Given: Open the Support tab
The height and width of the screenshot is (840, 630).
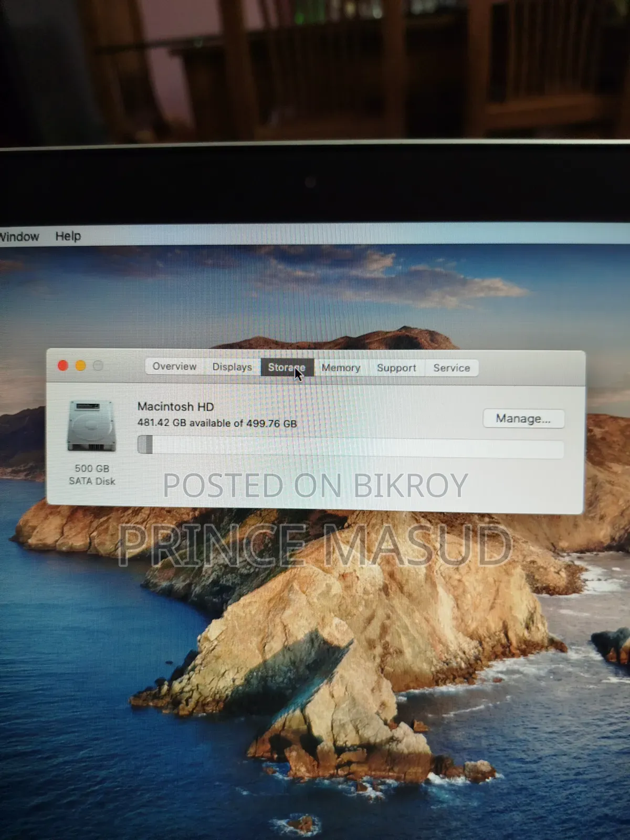Looking at the screenshot, I should [396, 368].
